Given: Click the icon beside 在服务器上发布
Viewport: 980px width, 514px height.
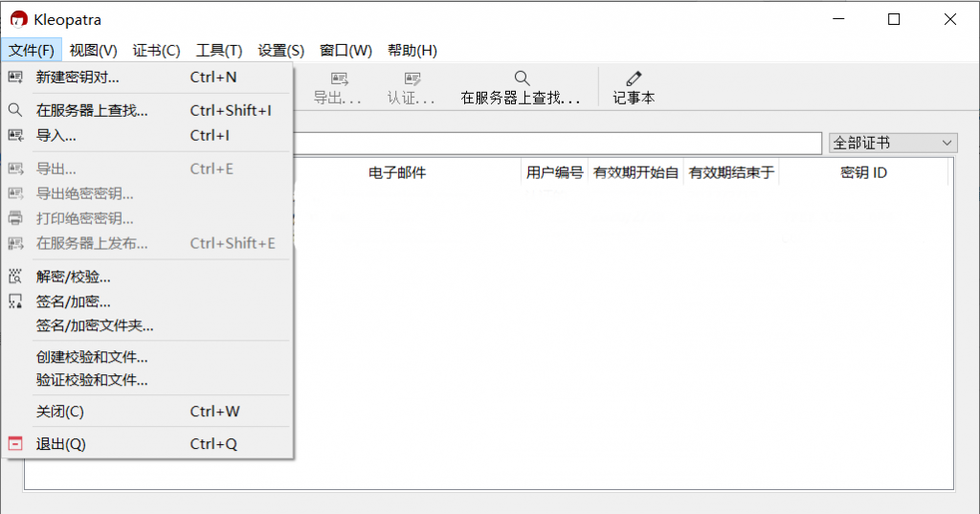Looking at the screenshot, I should 15,243.
